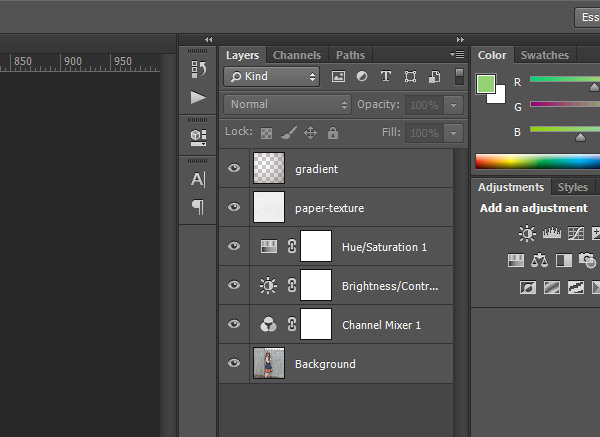600x437 pixels.
Task: Open the Actions panel play icon
Action: [x=198, y=98]
